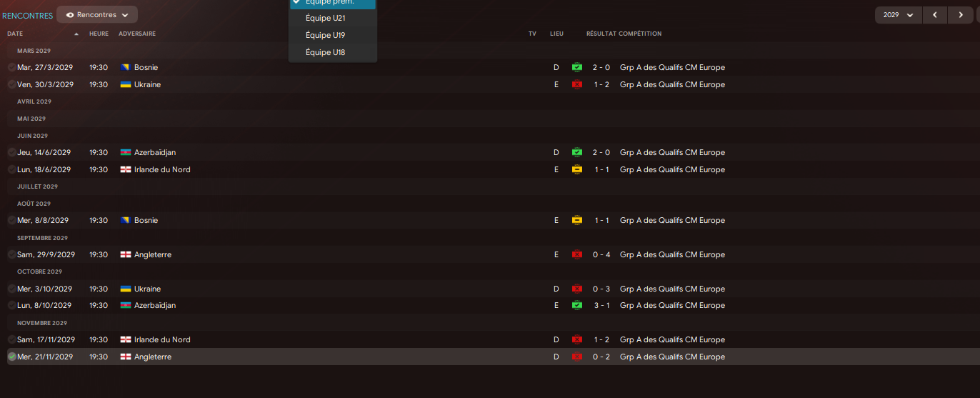The width and height of the screenshot is (980, 398).
Task: Open the 2029 year dropdown
Action: (x=898, y=14)
